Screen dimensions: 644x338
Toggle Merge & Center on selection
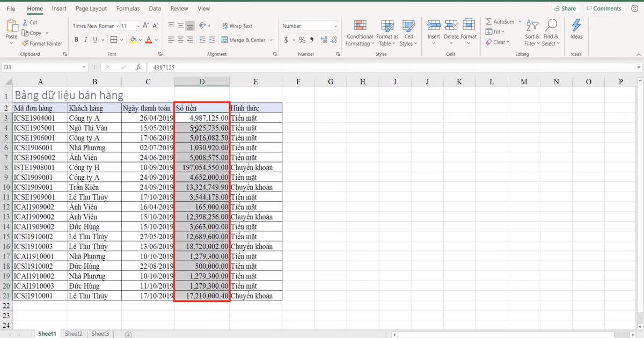244,39
